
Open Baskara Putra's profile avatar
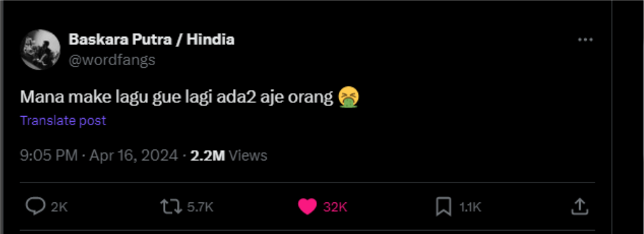coord(40,50)
